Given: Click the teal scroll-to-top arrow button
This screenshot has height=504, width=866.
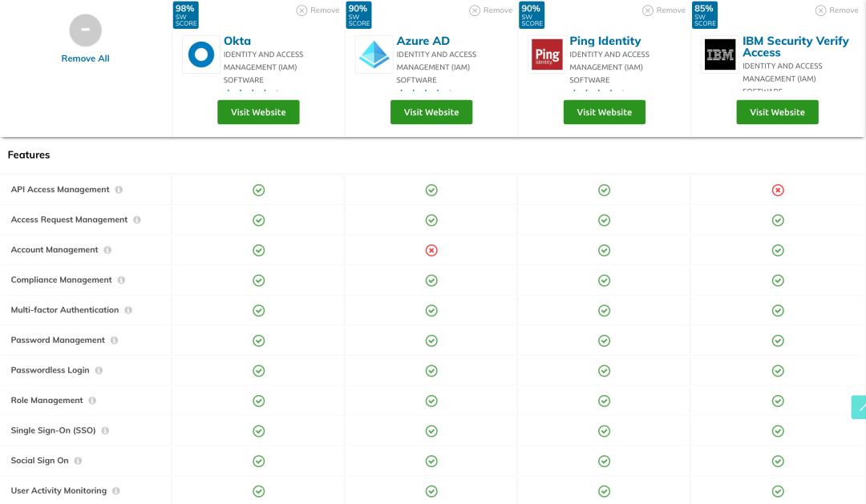Looking at the screenshot, I should click(x=859, y=407).
